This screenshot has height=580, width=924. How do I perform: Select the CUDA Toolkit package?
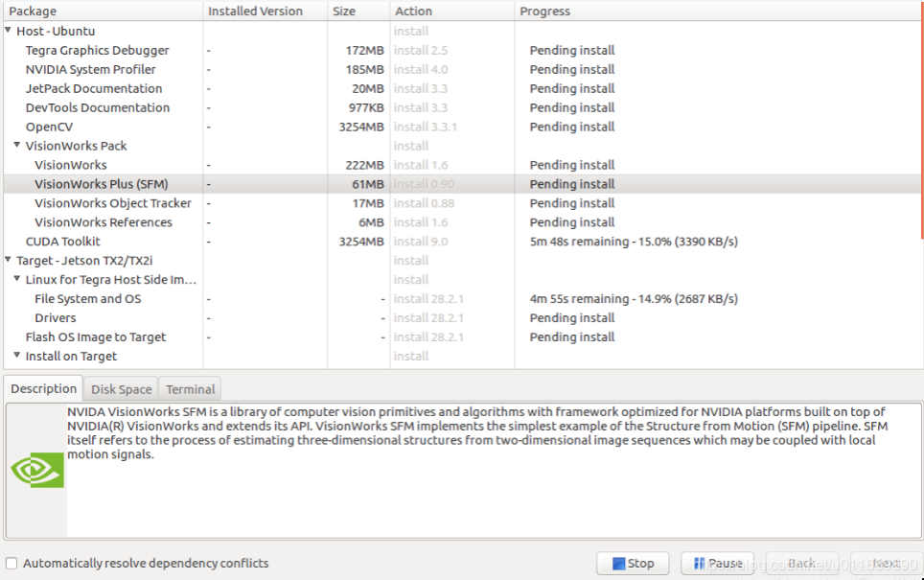point(63,242)
